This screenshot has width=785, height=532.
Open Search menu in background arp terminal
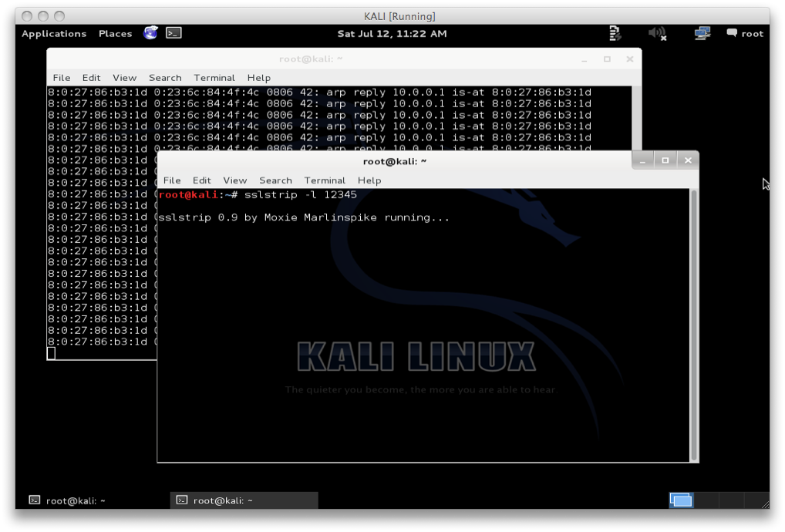click(x=165, y=78)
